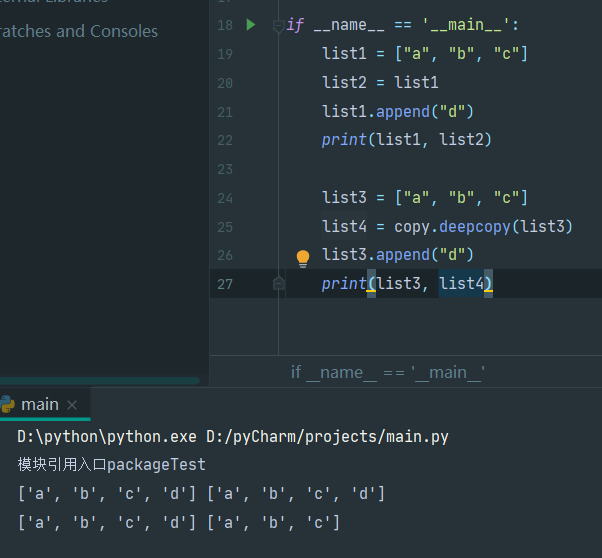Click the yellow lightbulb intention icon
This screenshot has height=558, width=602.
click(x=303, y=258)
